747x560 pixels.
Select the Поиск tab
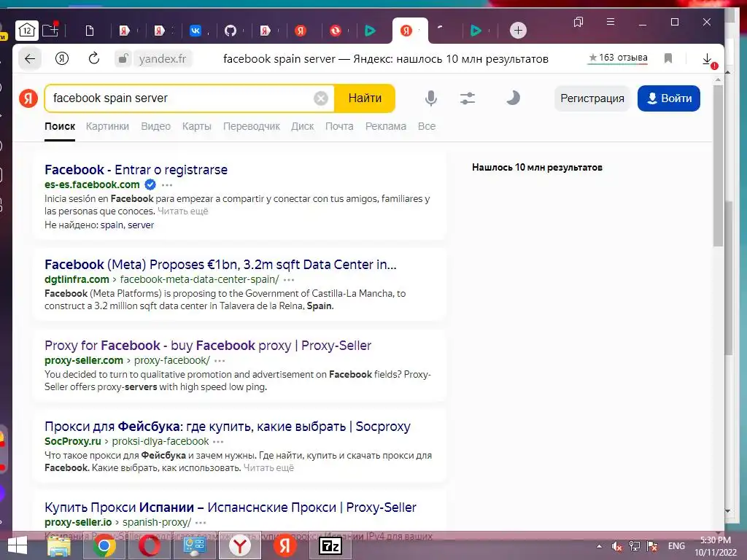pos(60,126)
